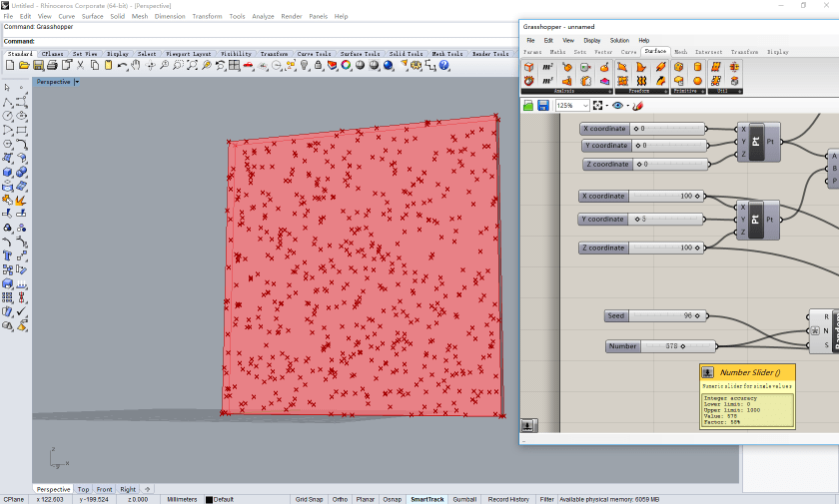
Task: Toggle Ortho mode in status bar
Action: click(x=341, y=499)
